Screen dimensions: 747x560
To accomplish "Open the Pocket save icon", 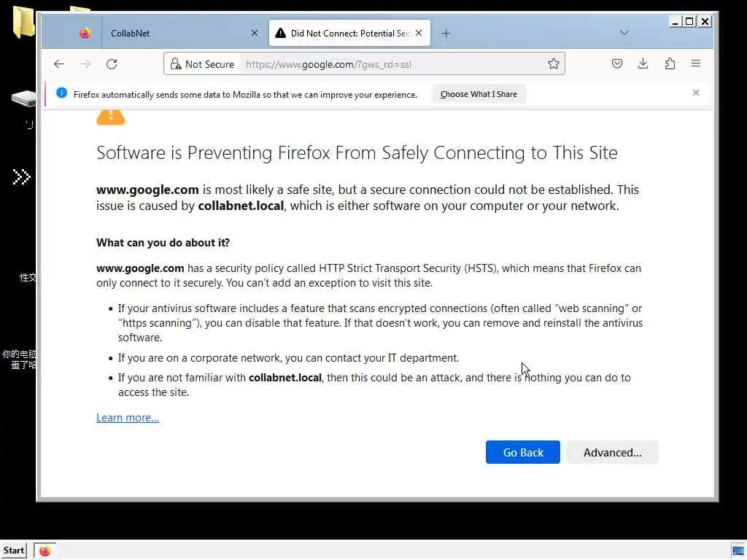I will click(x=617, y=64).
